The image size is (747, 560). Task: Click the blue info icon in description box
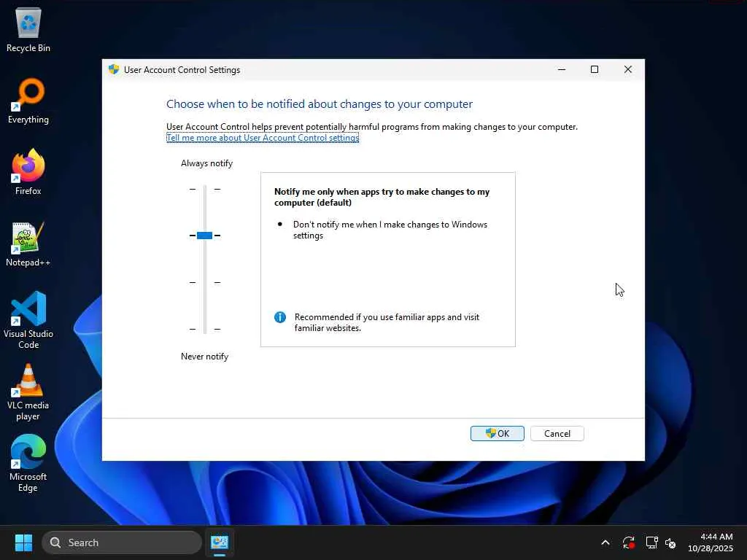[280, 317]
